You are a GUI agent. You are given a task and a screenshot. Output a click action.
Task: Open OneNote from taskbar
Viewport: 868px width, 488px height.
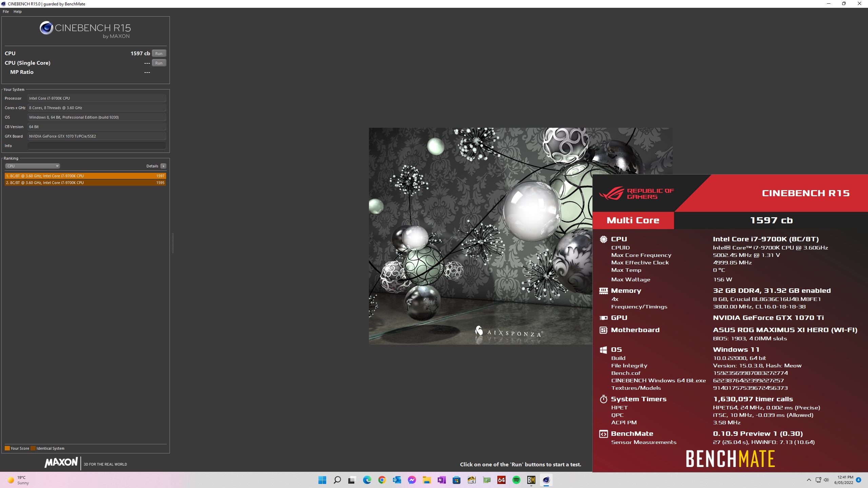click(441, 480)
